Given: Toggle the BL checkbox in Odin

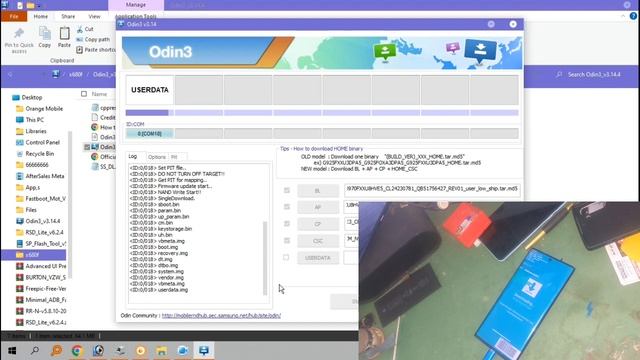Looking at the screenshot, I should click(x=287, y=190).
